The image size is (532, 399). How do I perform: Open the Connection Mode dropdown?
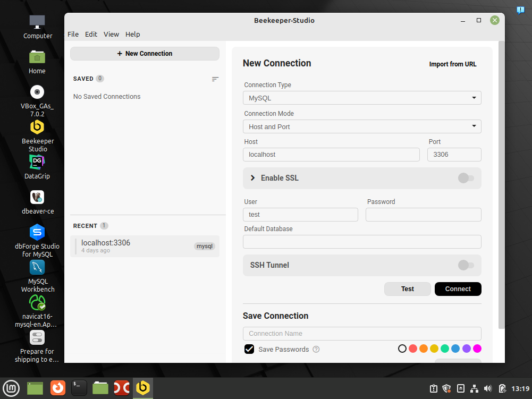[x=362, y=126]
